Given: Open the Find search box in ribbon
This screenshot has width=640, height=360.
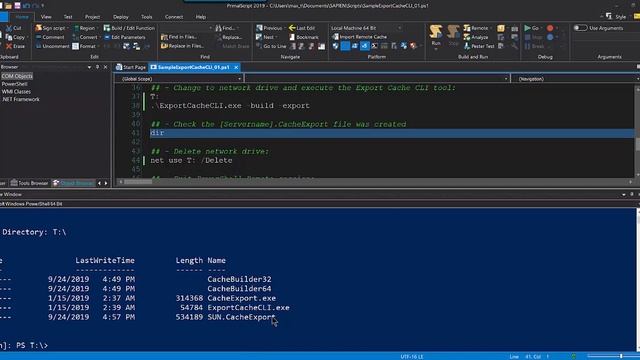Looking at the screenshot, I should pos(186,28).
